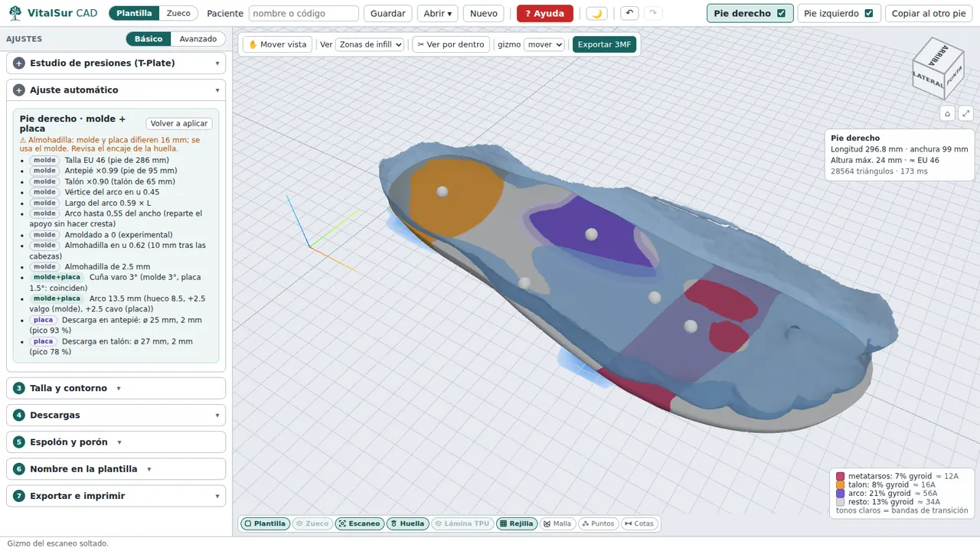This screenshot has height=551, width=980.
Task: Activate the Mover vista hand tool
Action: click(277, 44)
